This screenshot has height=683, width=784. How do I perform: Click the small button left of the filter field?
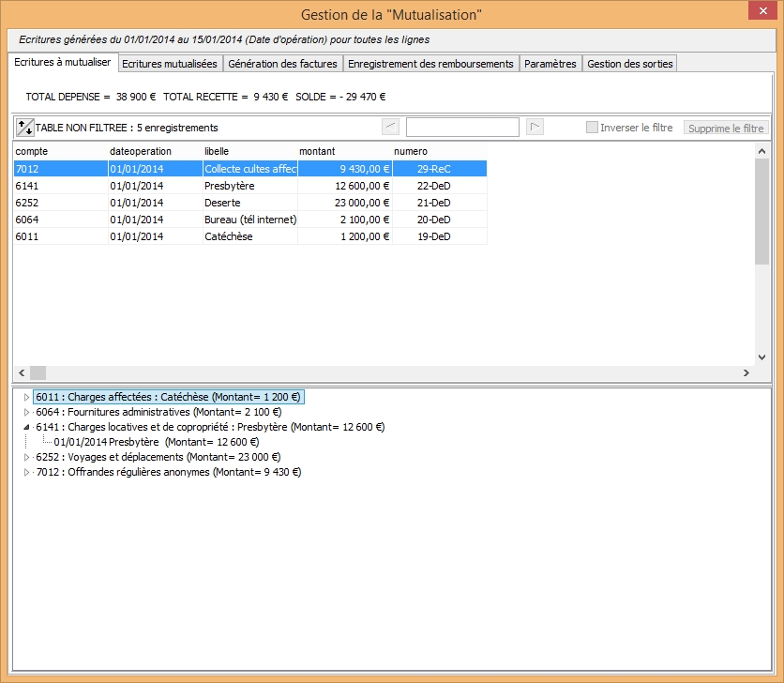point(391,127)
